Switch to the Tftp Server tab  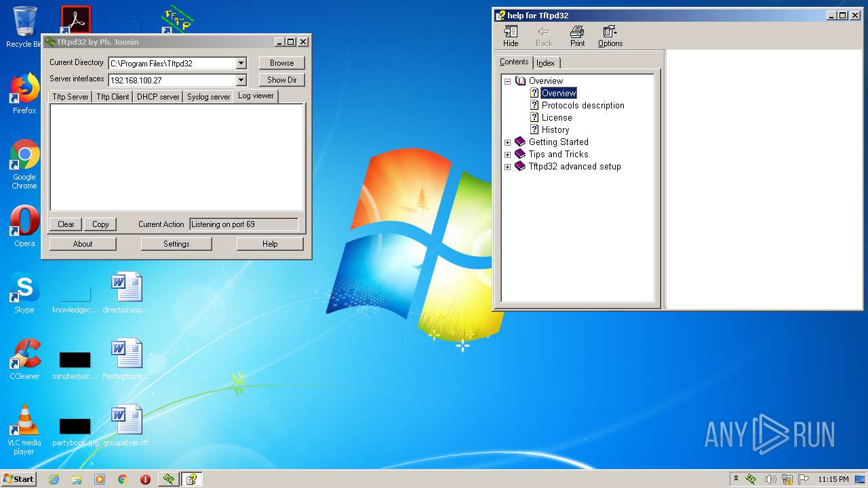coord(71,97)
